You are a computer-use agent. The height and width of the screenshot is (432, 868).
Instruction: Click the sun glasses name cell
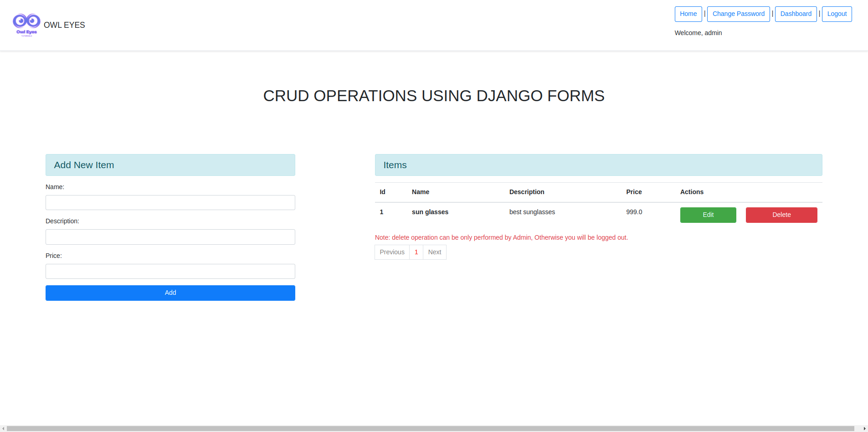point(430,212)
